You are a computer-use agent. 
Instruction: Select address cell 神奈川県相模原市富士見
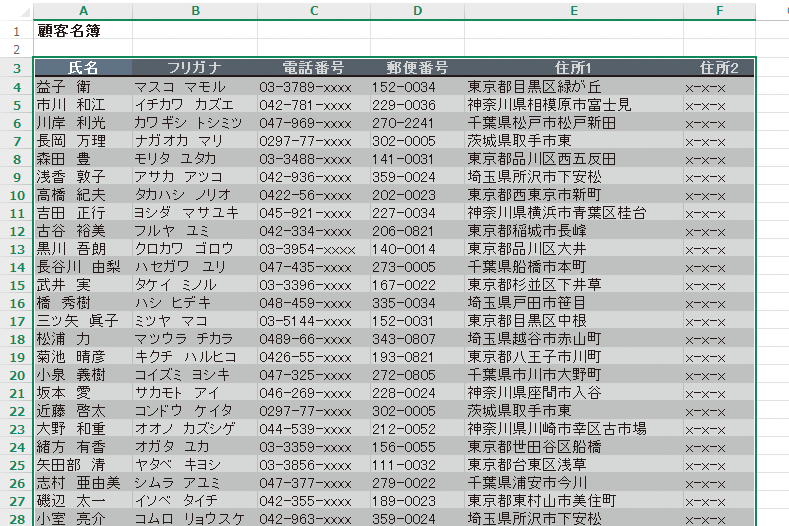(574, 105)
